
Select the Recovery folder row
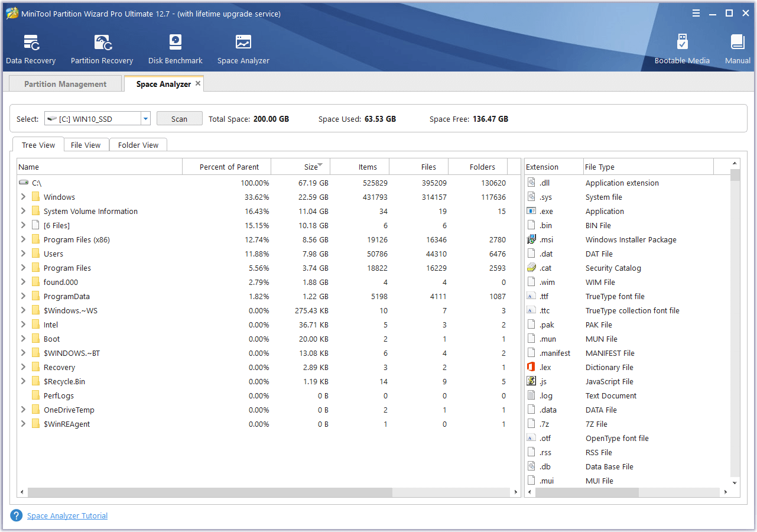[269, 367]
